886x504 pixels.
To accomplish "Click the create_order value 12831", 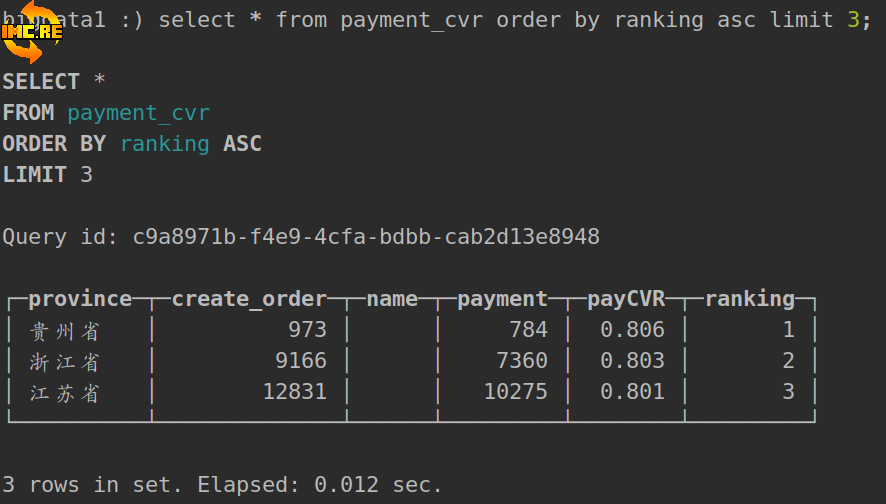I will pyautogui.click(x=294, y=392).
